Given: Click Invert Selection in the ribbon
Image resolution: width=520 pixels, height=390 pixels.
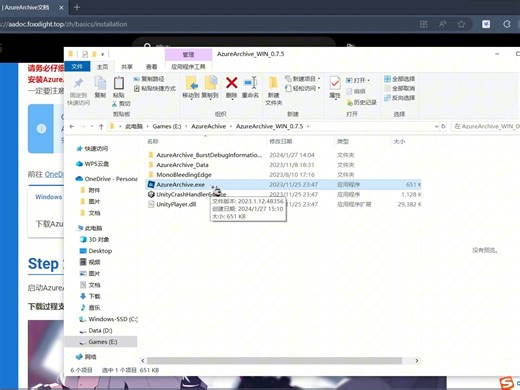Looking at the screenshot, I should tap(399, 98).
